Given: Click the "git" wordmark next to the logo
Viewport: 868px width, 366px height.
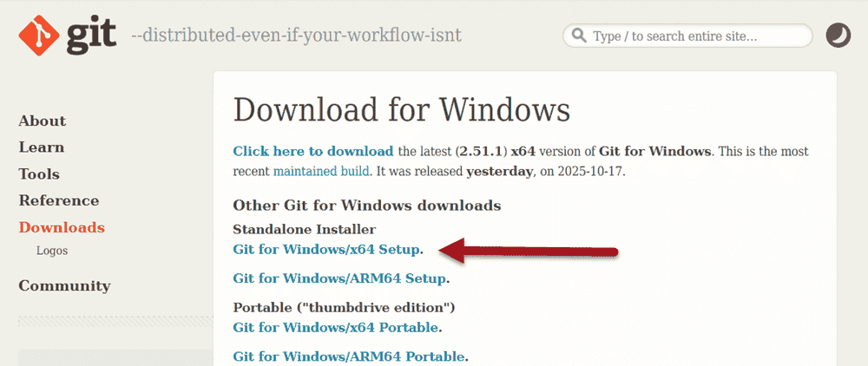Looking at the screenshot, I should (x=89, y=35).
